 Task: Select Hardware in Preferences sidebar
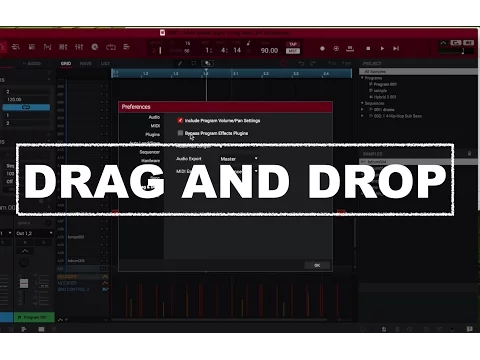pyautogui.click(x=150, y=160)
